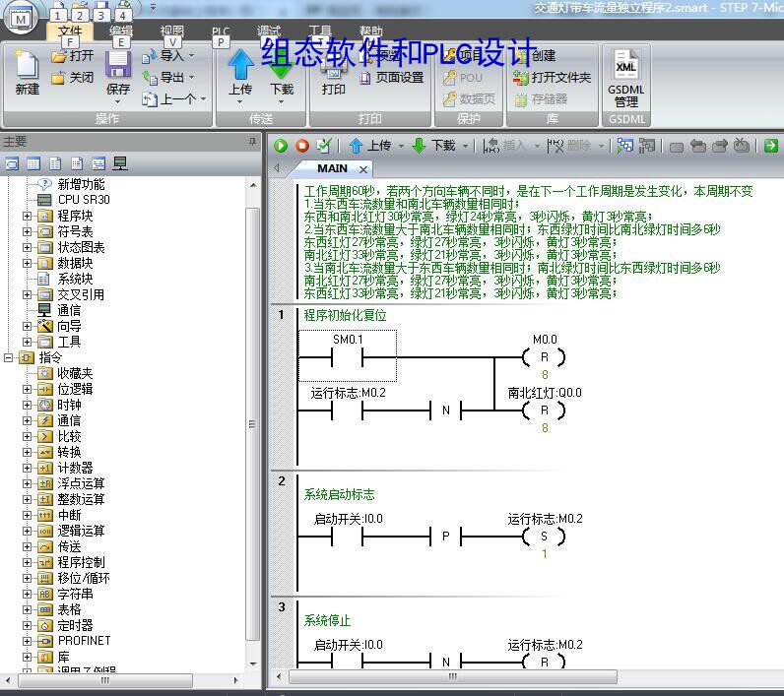Image resolution: width=784 pixels, height=696 pixels.
Task: Open the 编辑 ribbon tab
Action: click(x=120, y=31)
